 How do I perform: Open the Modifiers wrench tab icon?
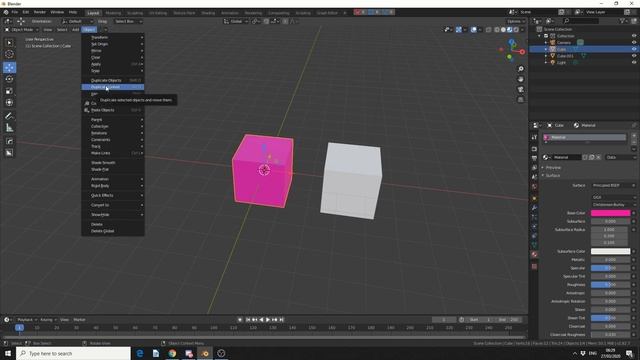pyautogui.click(x=534, y=208)
